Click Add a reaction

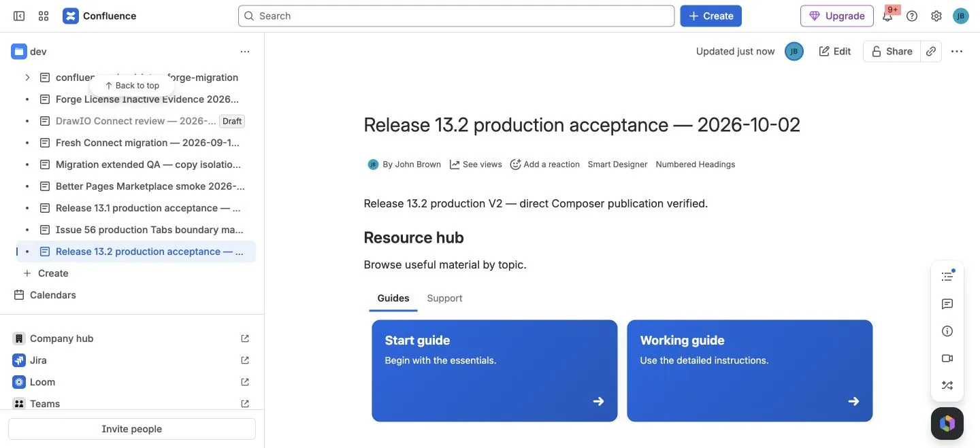point(545,165)
